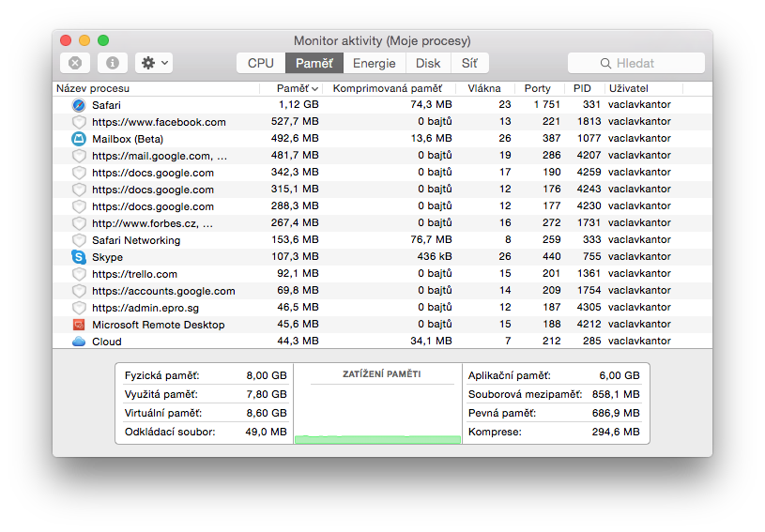The height and width of the screenshot is (532, 765).
Task: Click the Hledat search field
Action: (x=636, y=63)
